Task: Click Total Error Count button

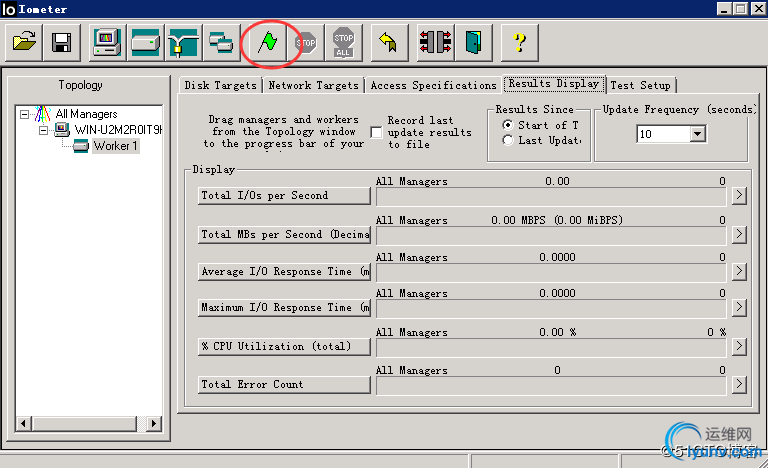Action: tap(284, 384)
